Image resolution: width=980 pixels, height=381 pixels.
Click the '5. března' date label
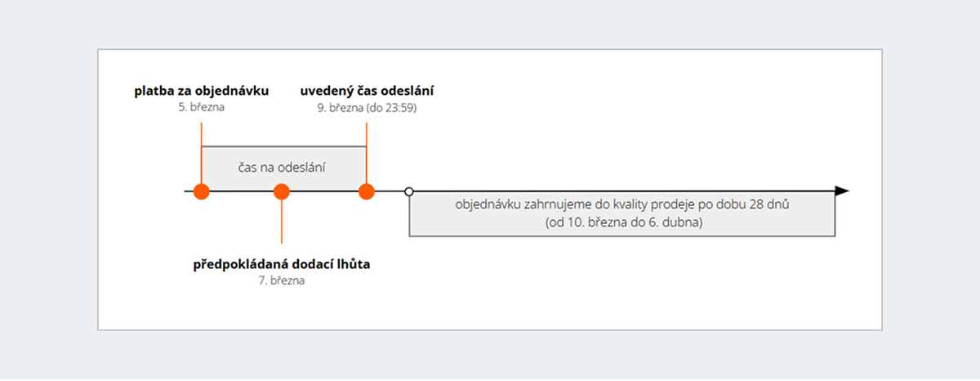[x=201, y=107]
